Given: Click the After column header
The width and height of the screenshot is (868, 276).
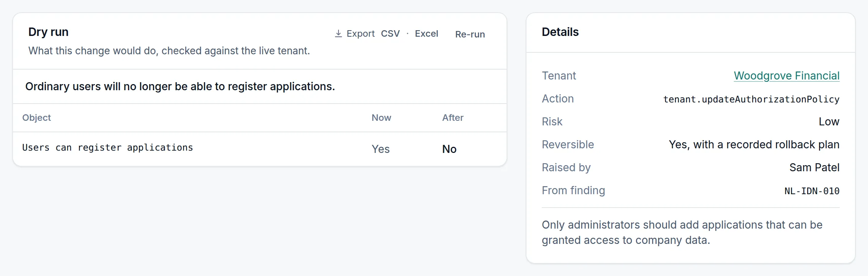Looking at the screenshot, I should [x=453, y=118].
